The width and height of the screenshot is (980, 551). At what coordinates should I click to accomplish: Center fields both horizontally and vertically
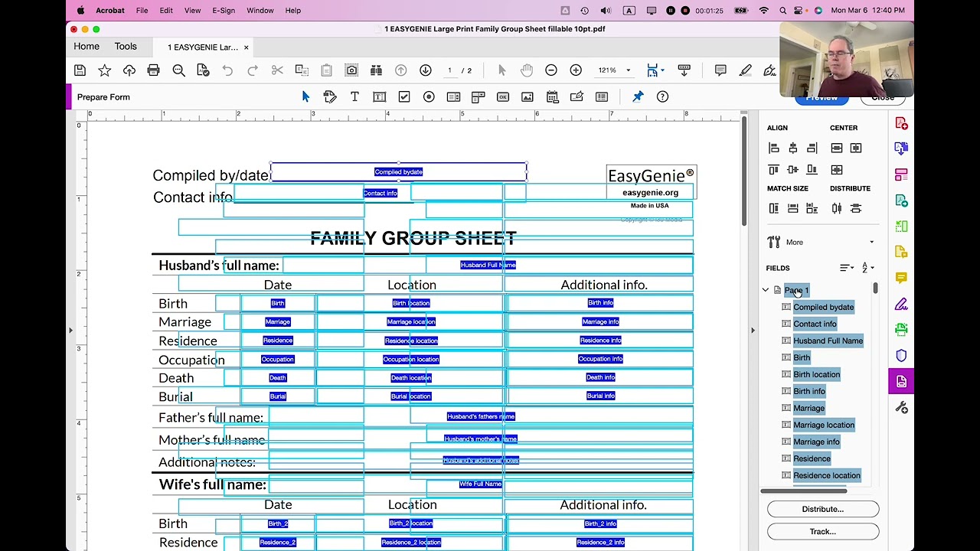click(837, 169)
